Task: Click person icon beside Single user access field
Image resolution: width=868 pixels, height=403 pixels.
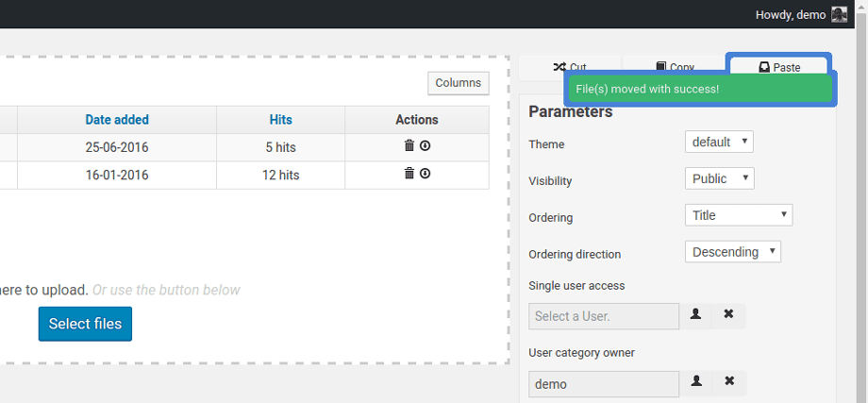Action: [696, 315]
